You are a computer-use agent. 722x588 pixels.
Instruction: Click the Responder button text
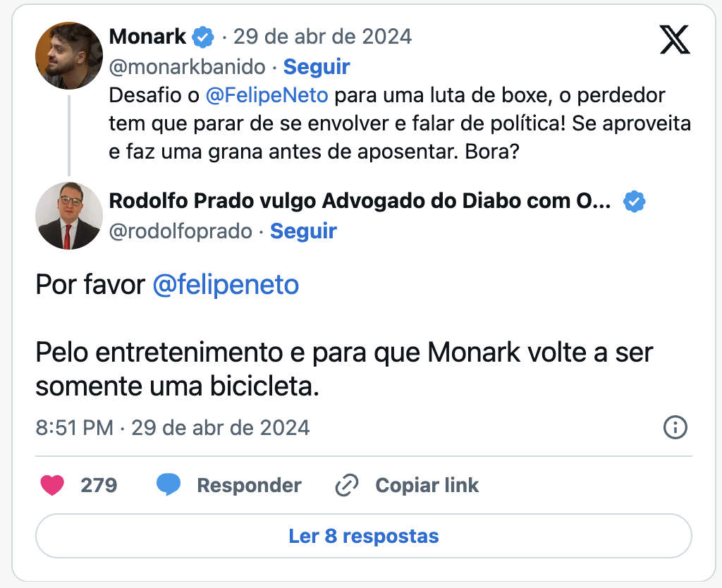(249, 485)
